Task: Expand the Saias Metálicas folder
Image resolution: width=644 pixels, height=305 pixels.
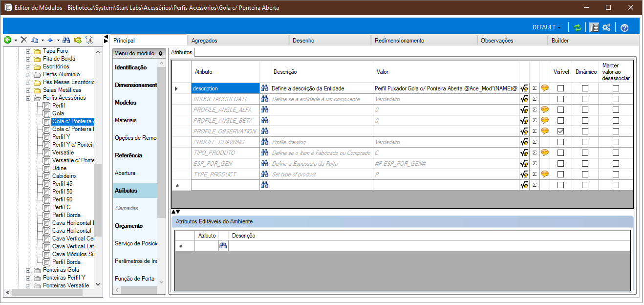Action: [28, 90]
